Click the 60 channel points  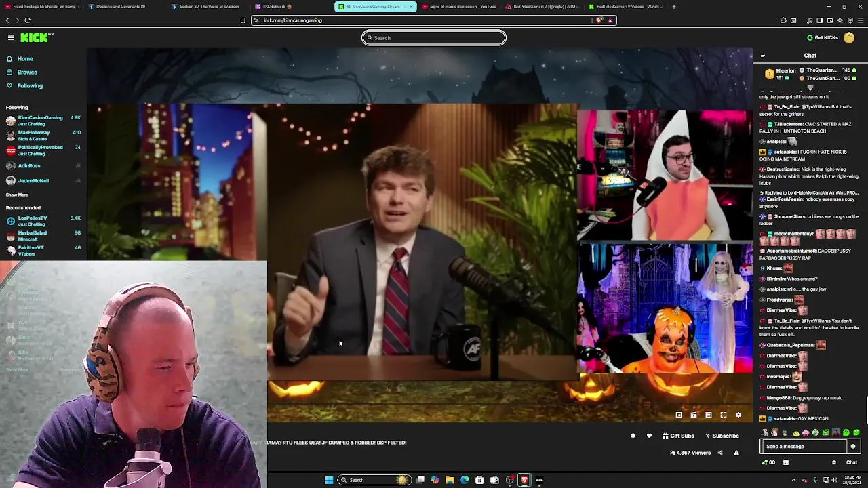point(769,462)
